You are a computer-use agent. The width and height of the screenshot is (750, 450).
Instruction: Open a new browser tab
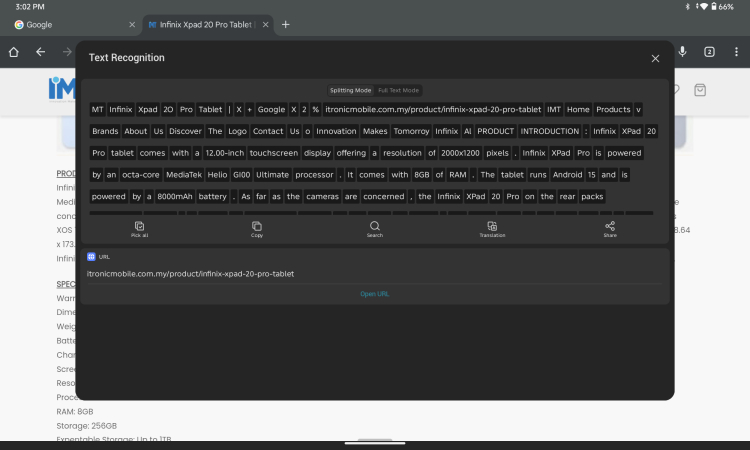(x=286, y=25)
